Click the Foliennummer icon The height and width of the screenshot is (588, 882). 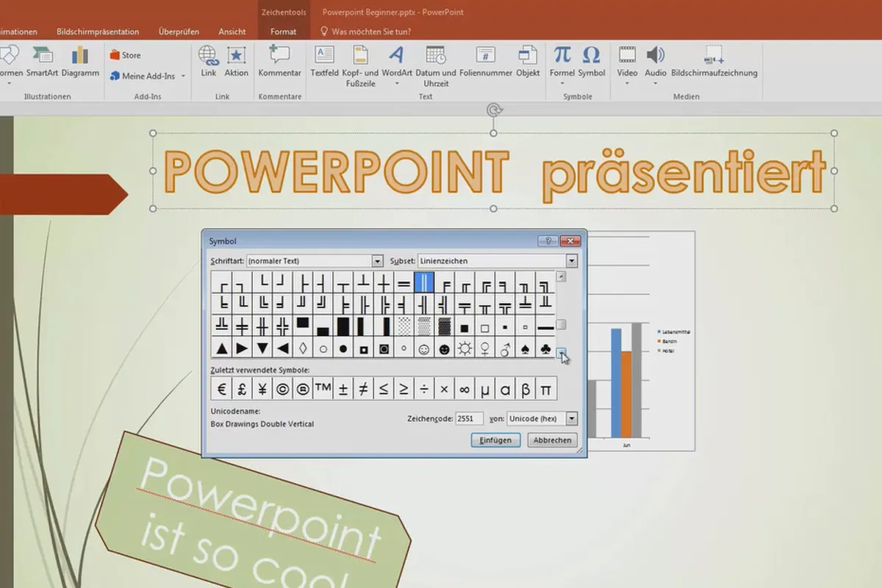pos(486,55)
